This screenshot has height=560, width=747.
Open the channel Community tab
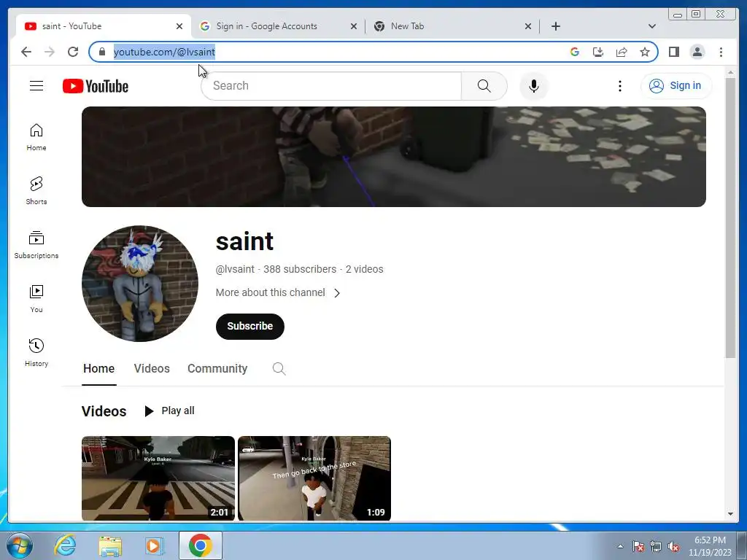coord(217,368)
